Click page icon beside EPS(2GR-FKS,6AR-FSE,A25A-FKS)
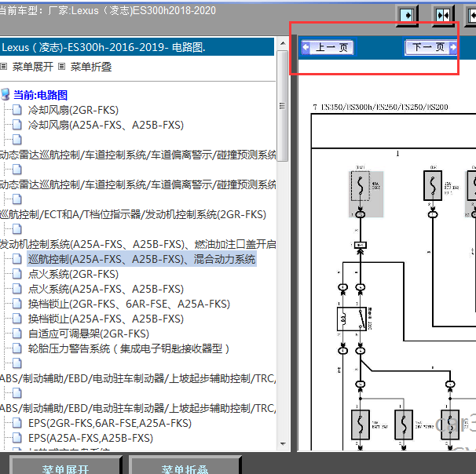The width and height of the screenshot is (476, 474). click(x=17, y=423)
